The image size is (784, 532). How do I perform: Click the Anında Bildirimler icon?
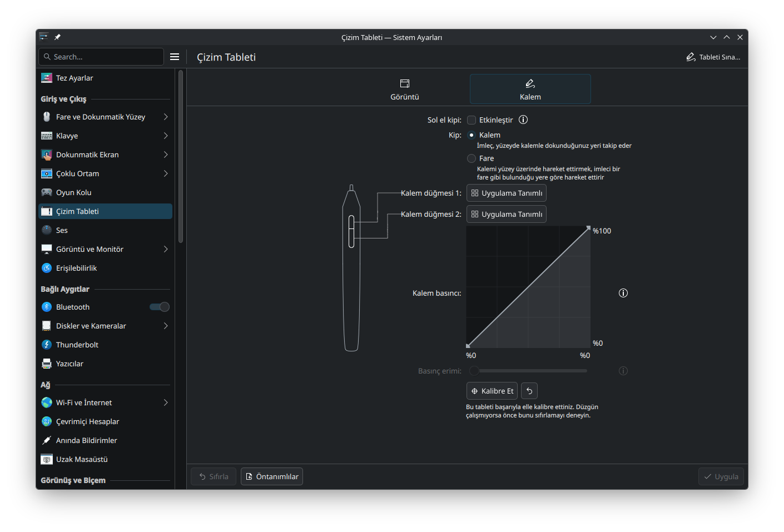(47, 440)
